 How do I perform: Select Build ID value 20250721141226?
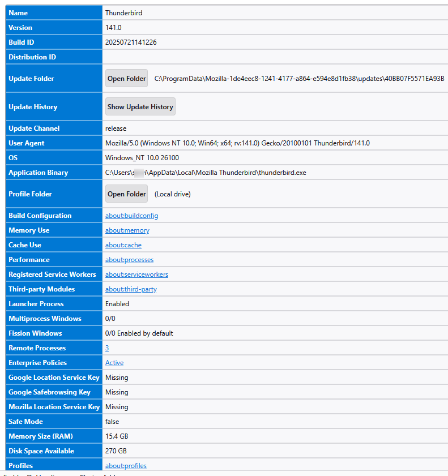click(131, 42)
